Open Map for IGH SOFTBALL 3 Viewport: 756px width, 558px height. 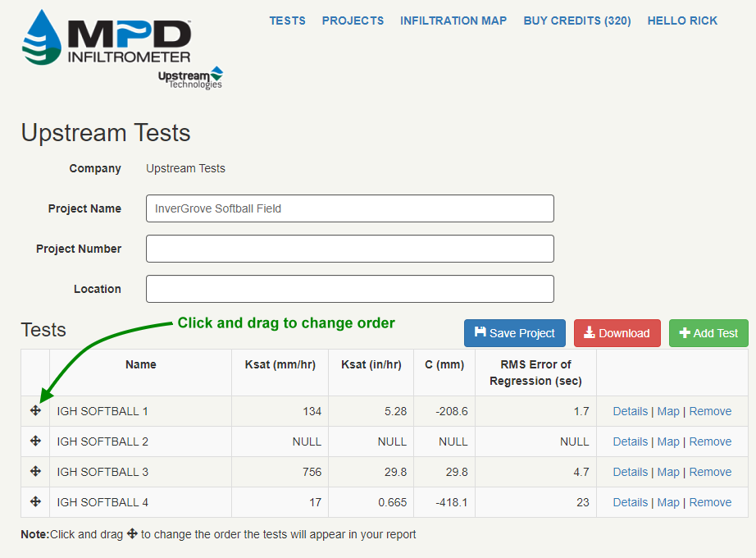click(668, 472)
